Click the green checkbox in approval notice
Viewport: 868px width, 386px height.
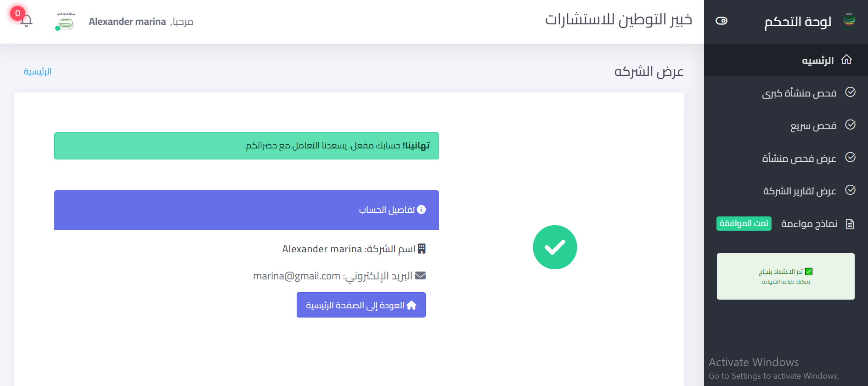pyautogui.click(x=809, y=272)
